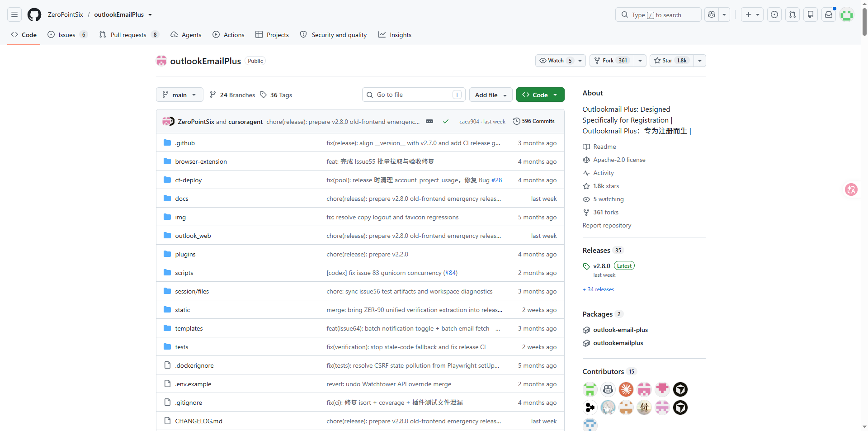Switch to the Projects tab
Viewport: 868px width, 431px height.
coord(272,35)
